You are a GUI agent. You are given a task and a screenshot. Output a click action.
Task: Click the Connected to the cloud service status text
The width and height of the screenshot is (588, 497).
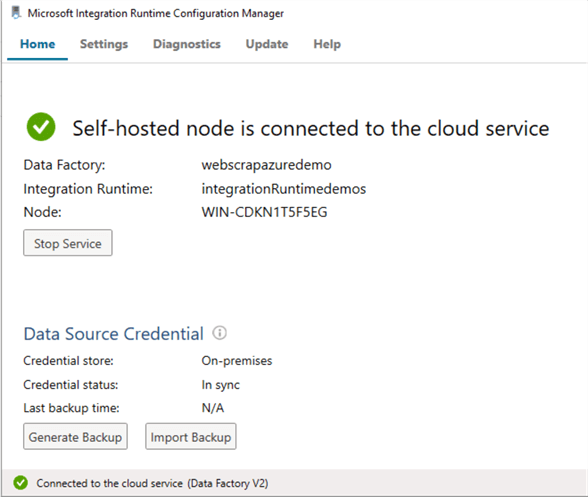pos(152,483)
